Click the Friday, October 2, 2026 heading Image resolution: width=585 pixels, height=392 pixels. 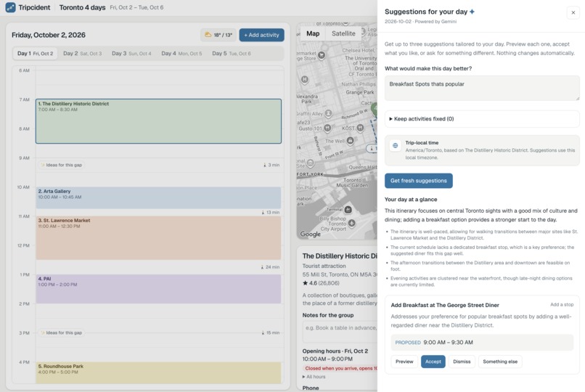tap(49, 35)
